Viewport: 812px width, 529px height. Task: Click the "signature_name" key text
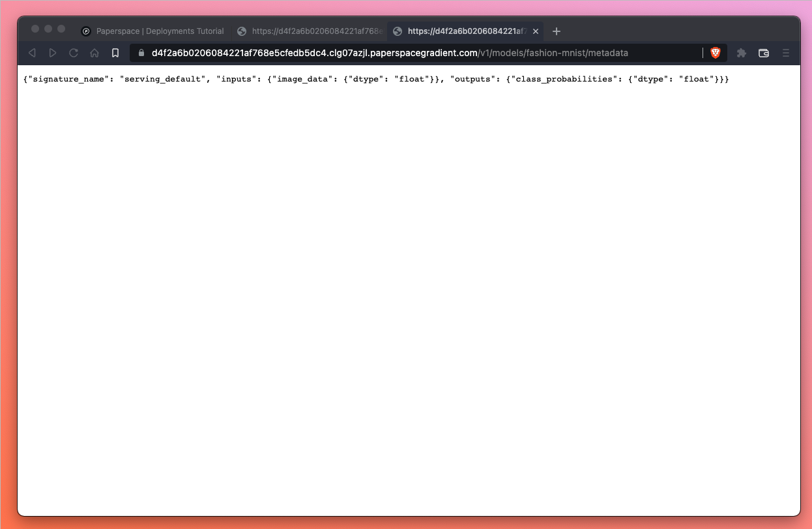pyautogui.click(x=68, y=79)
